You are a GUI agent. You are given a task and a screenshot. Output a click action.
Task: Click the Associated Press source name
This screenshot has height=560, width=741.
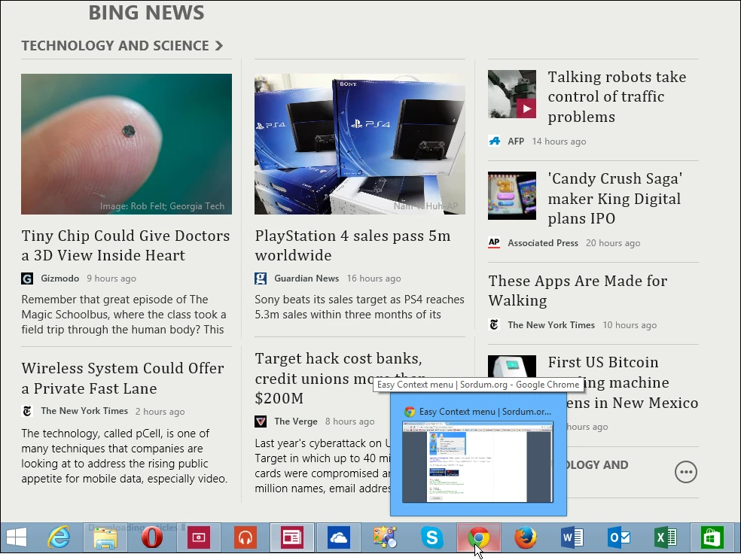click(543, 242)
